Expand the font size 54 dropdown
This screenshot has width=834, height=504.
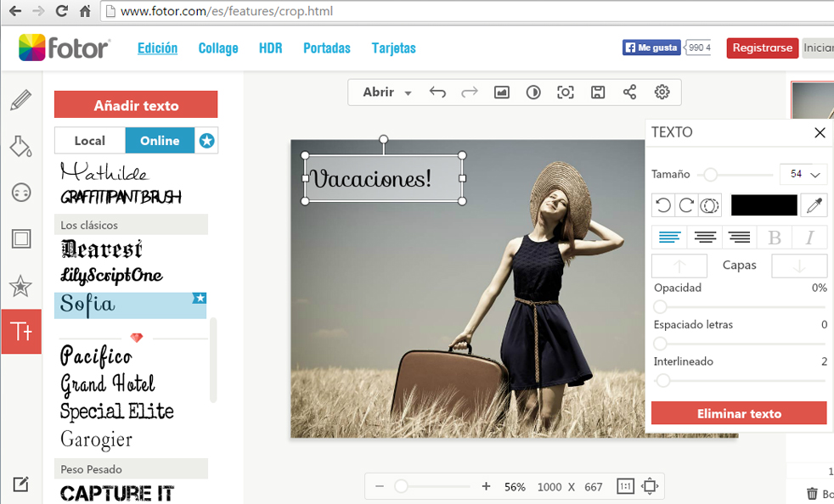(x=814, y=175)
